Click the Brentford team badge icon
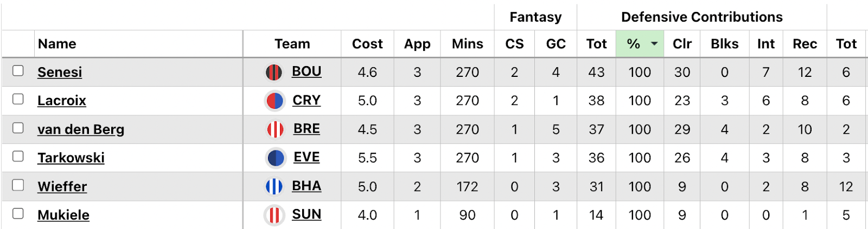868x229 pixels. point(275,129)
